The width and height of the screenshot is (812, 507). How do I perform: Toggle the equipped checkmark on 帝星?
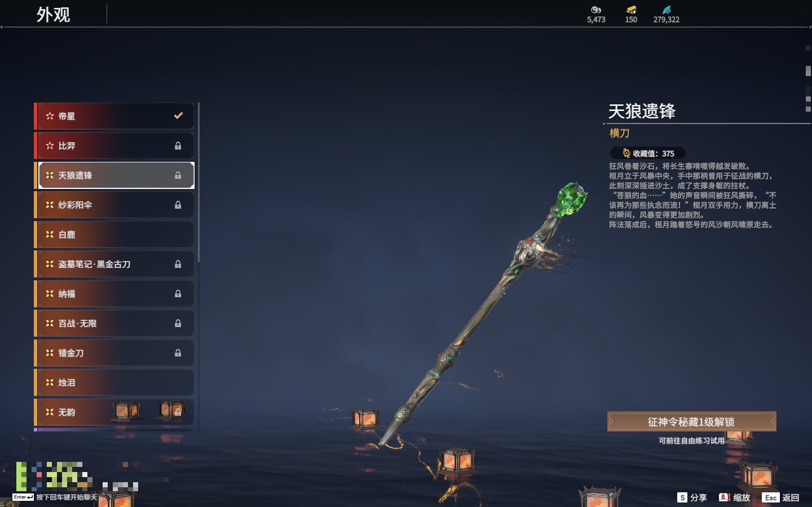(x=178, y=116)
